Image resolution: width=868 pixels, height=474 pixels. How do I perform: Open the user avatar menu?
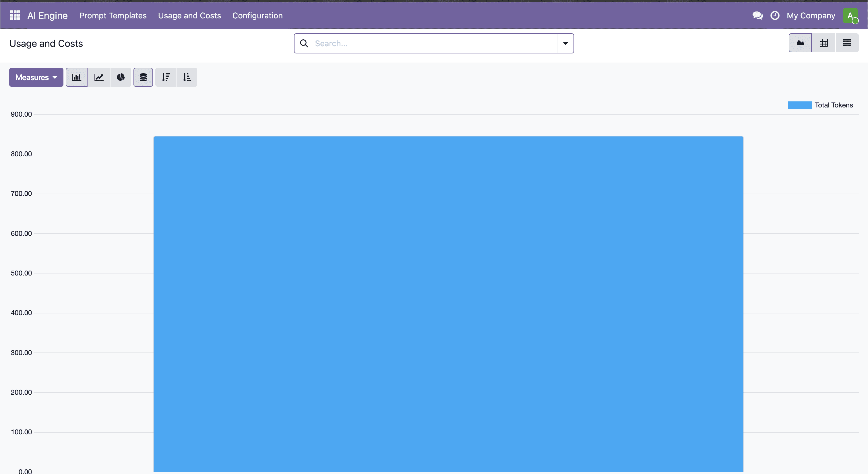point(850,16)
